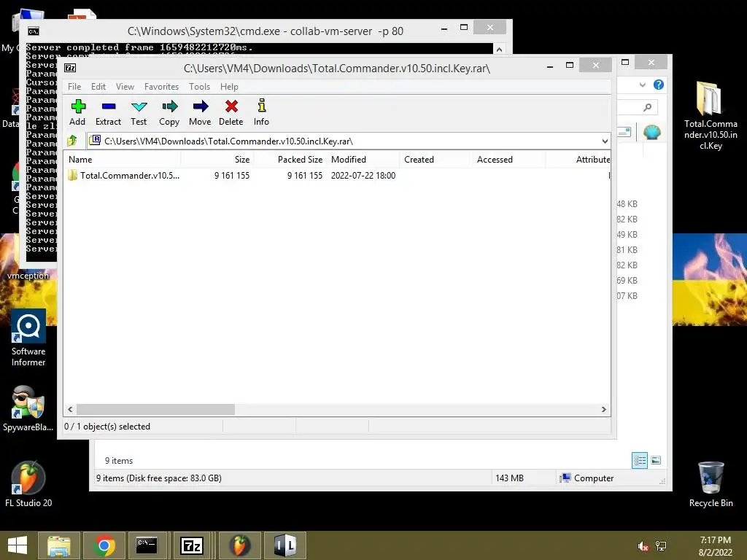Image resolution: width=747 pixels, height=560 pixels.
Task: Sort by Created column header
Action: pyautogui.click(x=436, y=160)
